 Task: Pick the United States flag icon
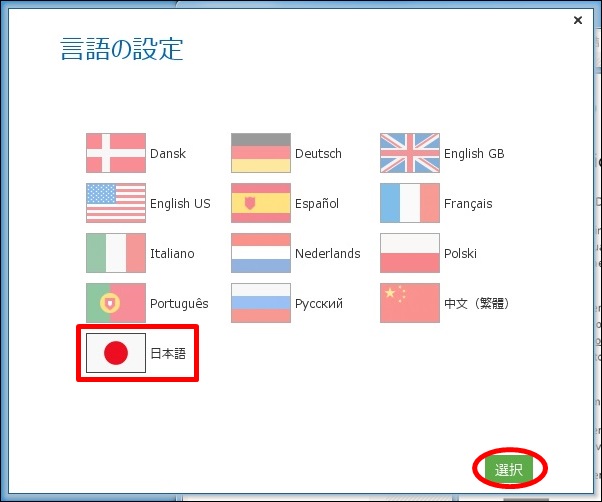click(116, 203)
